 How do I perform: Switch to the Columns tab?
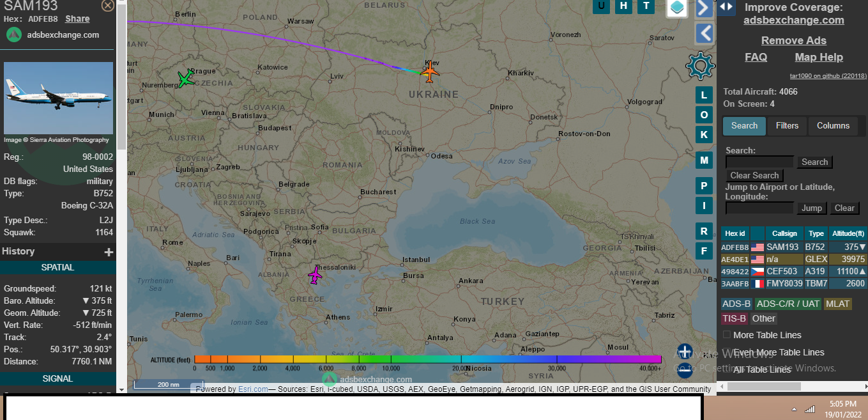[833, 126]
